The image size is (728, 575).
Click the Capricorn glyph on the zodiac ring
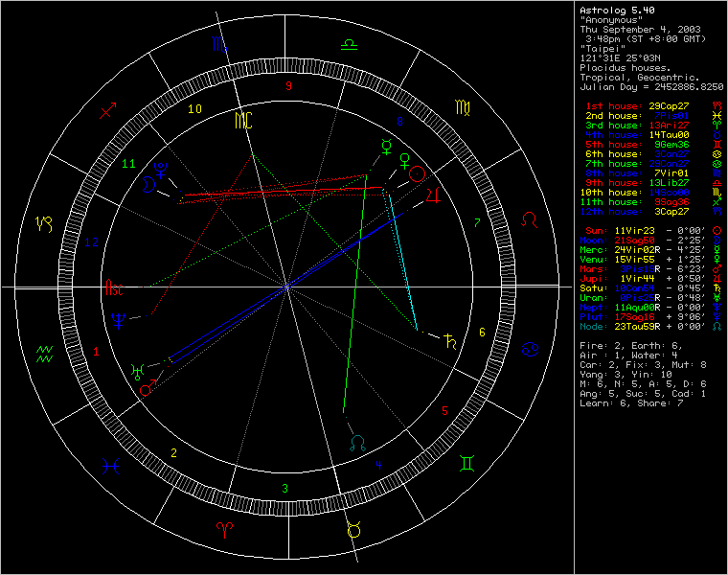click(44, 224)
